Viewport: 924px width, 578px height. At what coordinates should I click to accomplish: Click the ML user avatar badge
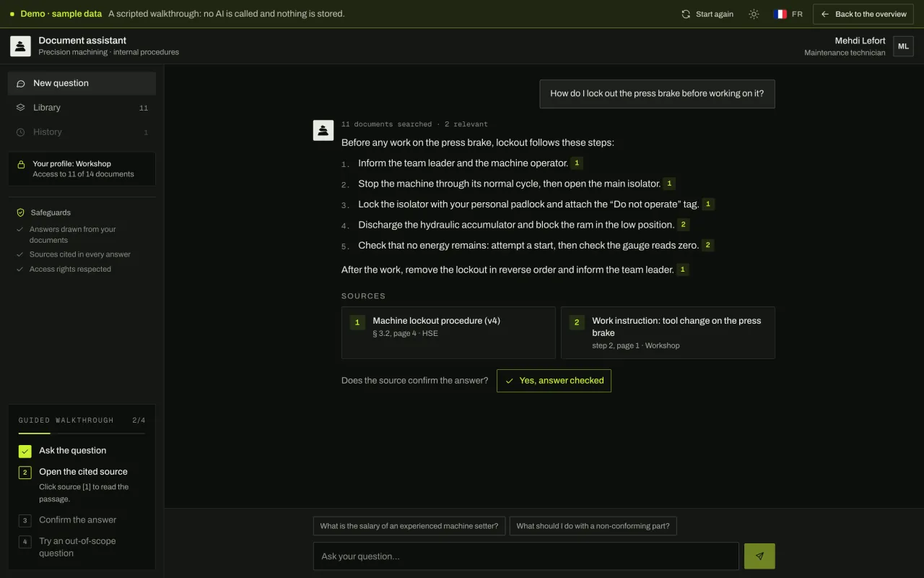pos(903,46)
